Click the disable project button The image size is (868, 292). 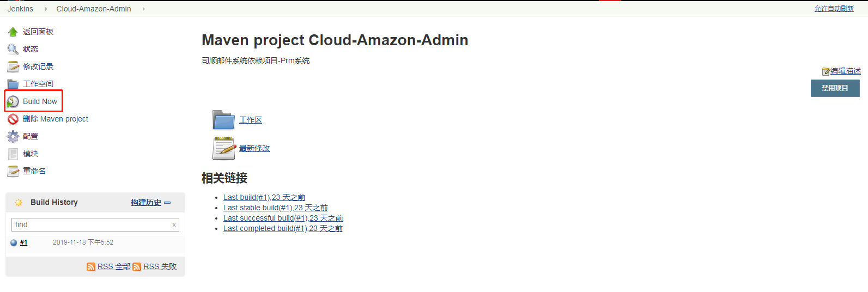(x=835, y=88)
